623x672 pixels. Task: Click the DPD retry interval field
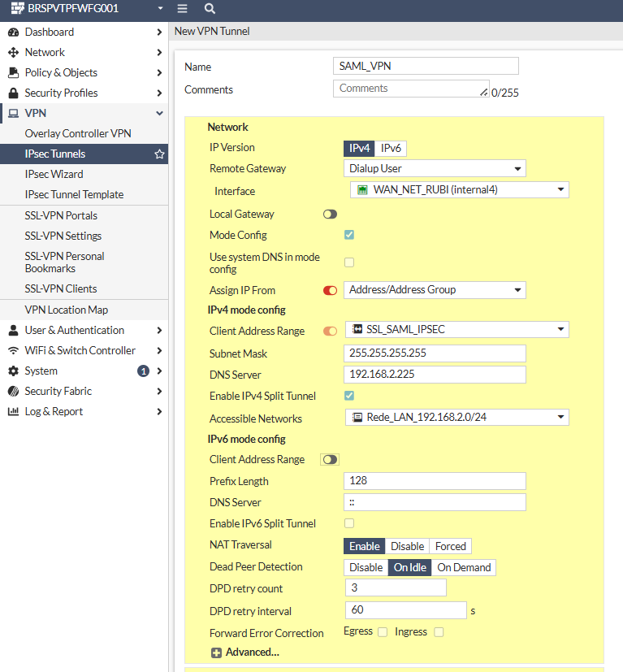pyautogui.click(x=405, y=610)
